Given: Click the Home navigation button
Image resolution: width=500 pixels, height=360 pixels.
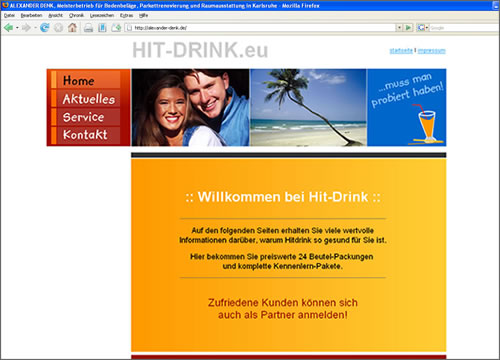Looking at the screenshot, I should tap(86, 80).
